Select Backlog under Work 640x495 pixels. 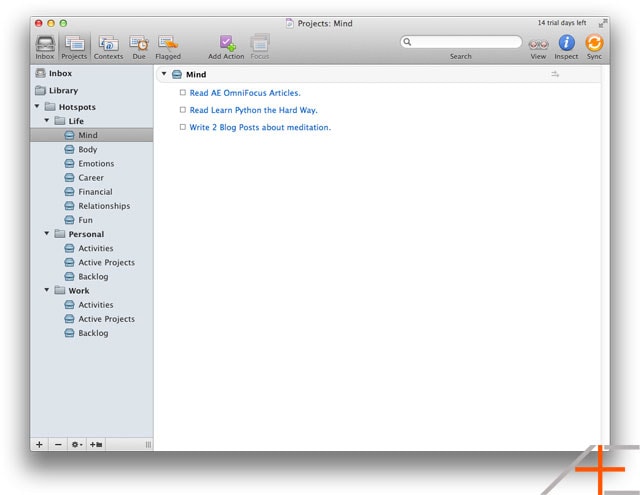(x=92, y=333)
